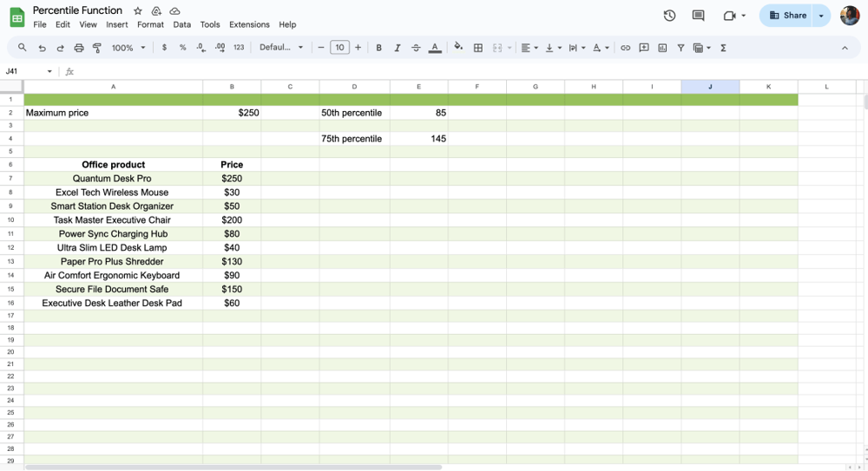Open the fill color picker
868x471 pixels.
point(458,48)
